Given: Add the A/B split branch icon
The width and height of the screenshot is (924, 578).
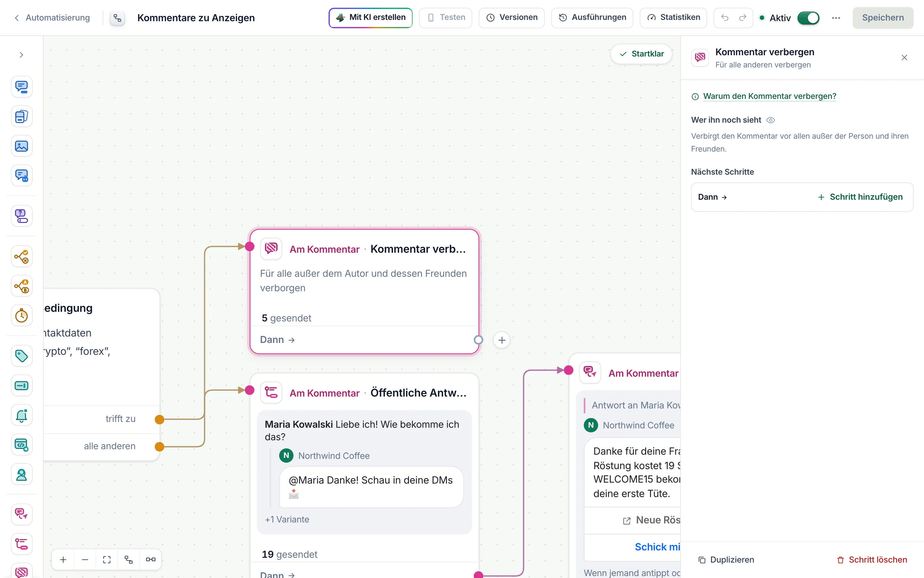Looking at the screenshot, I should click(21, 286).
